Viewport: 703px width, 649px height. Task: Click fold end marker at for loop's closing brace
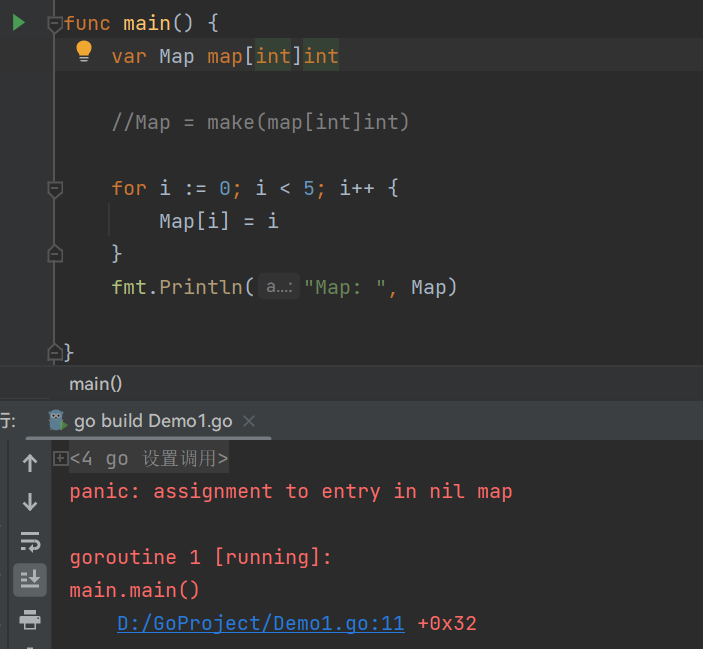click(55, 254)
